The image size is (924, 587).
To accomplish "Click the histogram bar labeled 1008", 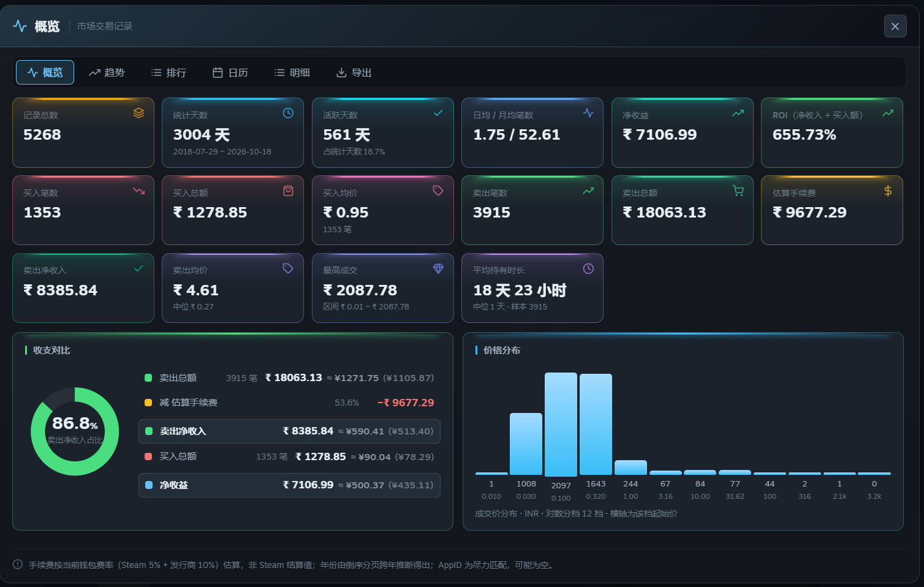I will tap(526, 444).
